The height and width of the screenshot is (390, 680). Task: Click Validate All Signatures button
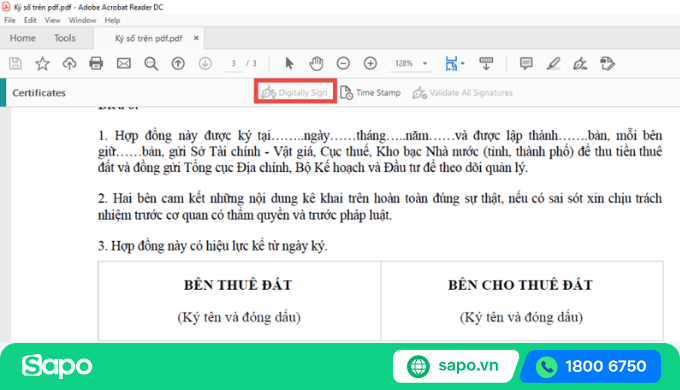(x=462, y=92)
